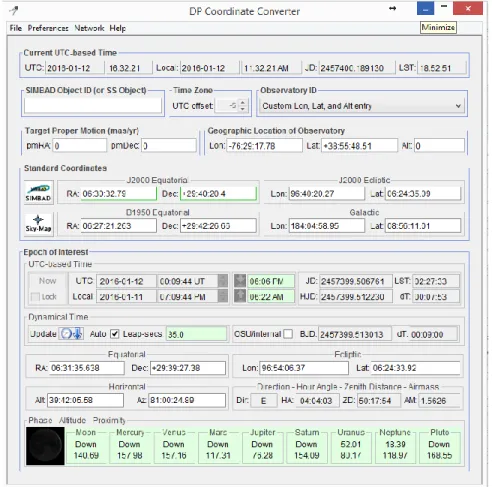The image size is (492, 487).
Task: Uncheck the Auto leap-seconds checkbox
Action: point(115,334)
